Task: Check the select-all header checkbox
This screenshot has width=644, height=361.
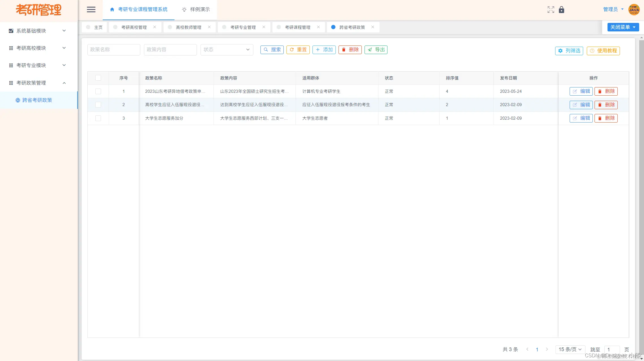Action: point(98,78)
